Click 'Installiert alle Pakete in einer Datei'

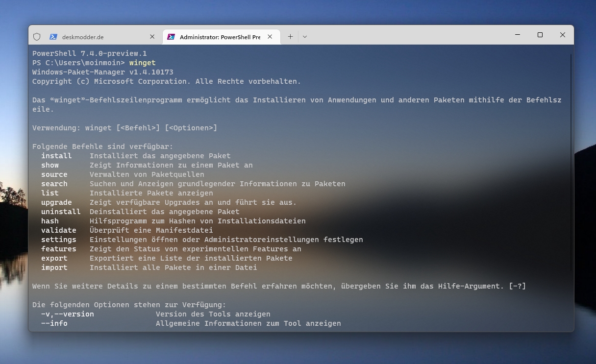[x=174, y=267]
